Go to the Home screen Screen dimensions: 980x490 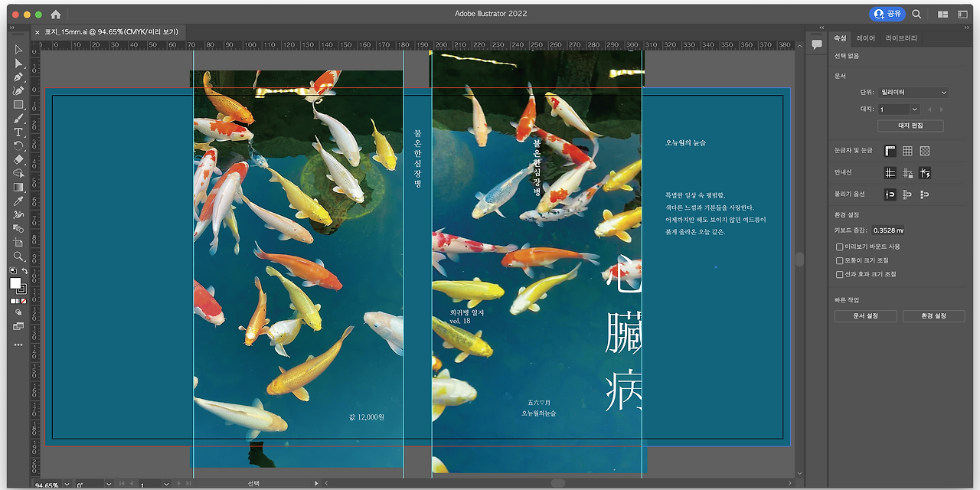55,14
